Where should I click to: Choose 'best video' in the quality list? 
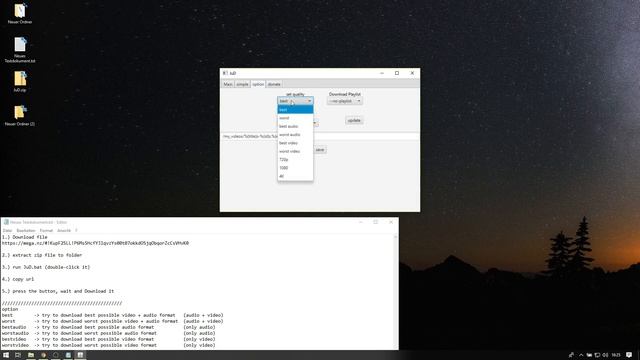tap(295, 143)
